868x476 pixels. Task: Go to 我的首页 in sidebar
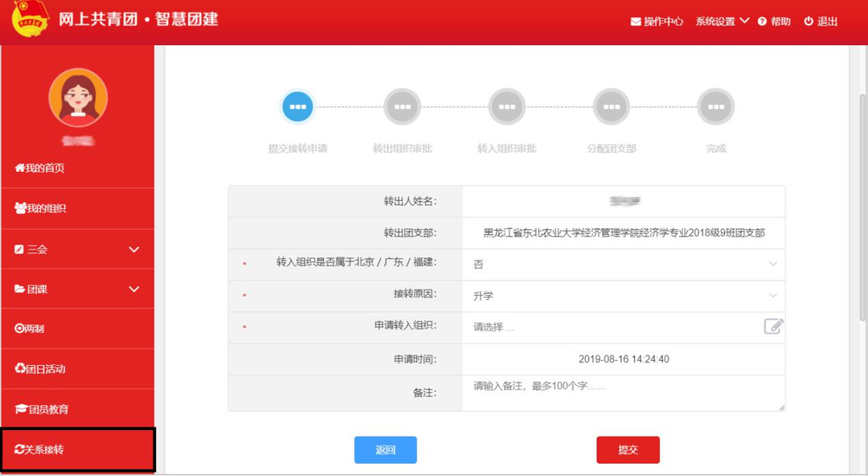click(77, 168)
